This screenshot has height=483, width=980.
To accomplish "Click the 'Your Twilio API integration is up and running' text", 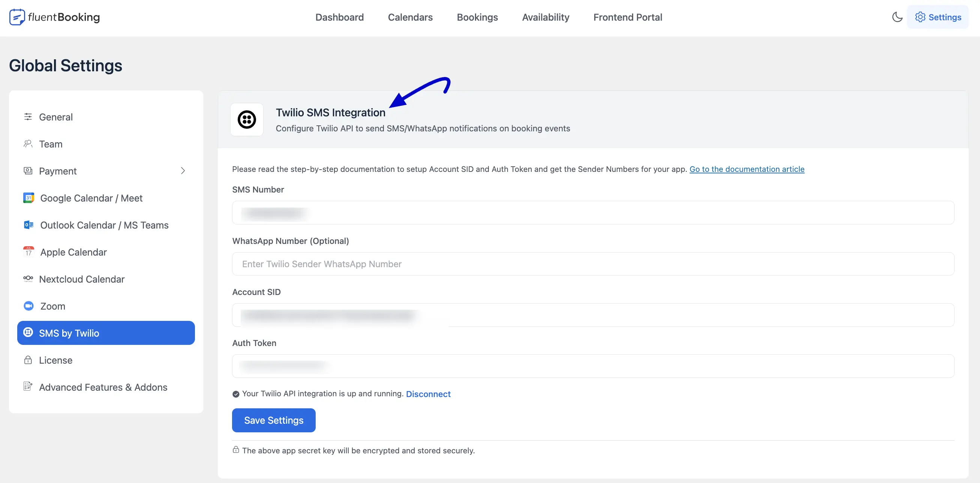I will [323, 394].
